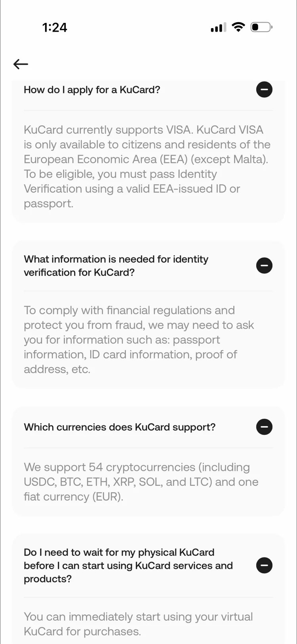
Task: Collapse the physical KuCard waiting answer
Action: [x=264, y=565]
